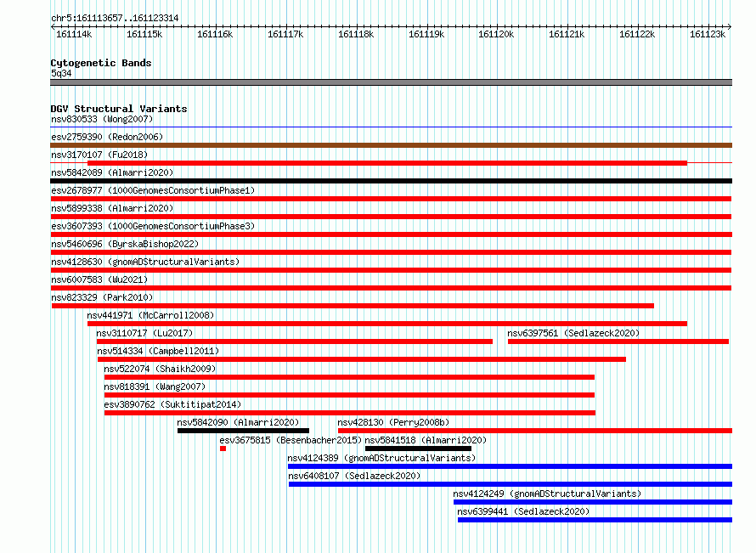This screenshot has height=553, width=756.
Task: Open the nsv4124389 (gnomADStructuralVariants) label
Action: [x=381, y=458]
